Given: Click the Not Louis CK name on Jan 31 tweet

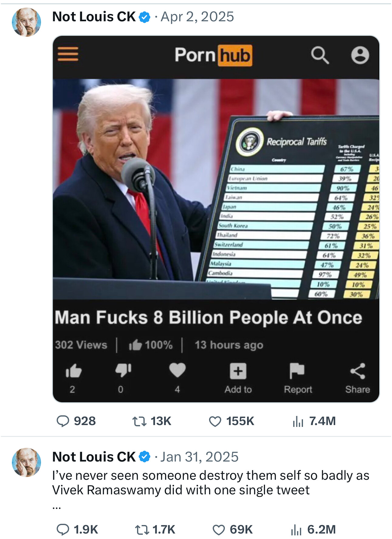Looking at the screenshot, I should click(x=94, y=457).
